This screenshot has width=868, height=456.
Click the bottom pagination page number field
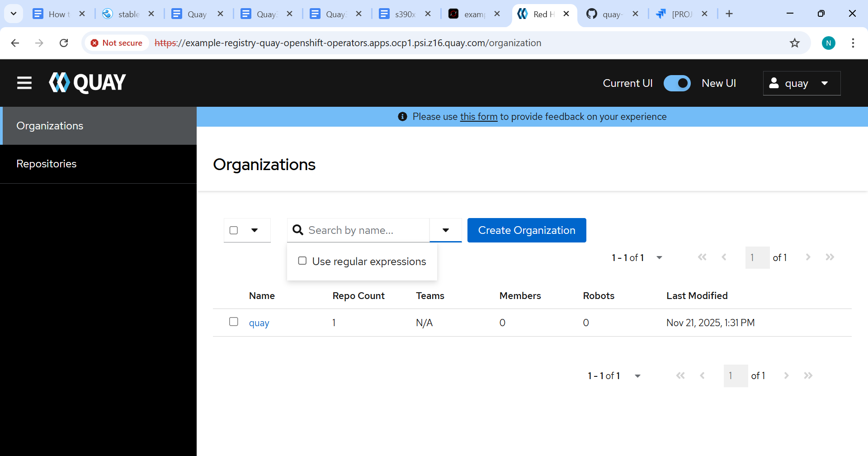click(736, 375)
